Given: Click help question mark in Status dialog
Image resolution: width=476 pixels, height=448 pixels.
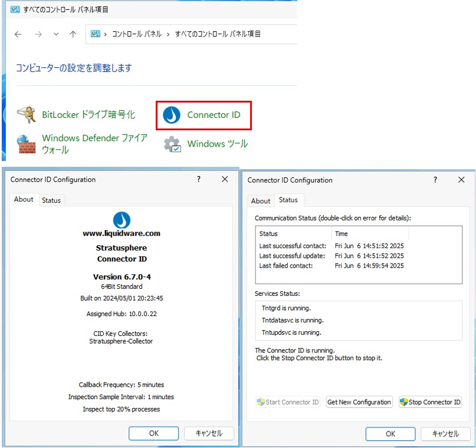Looking at the screenshot, I should click(x=435, y=180).
